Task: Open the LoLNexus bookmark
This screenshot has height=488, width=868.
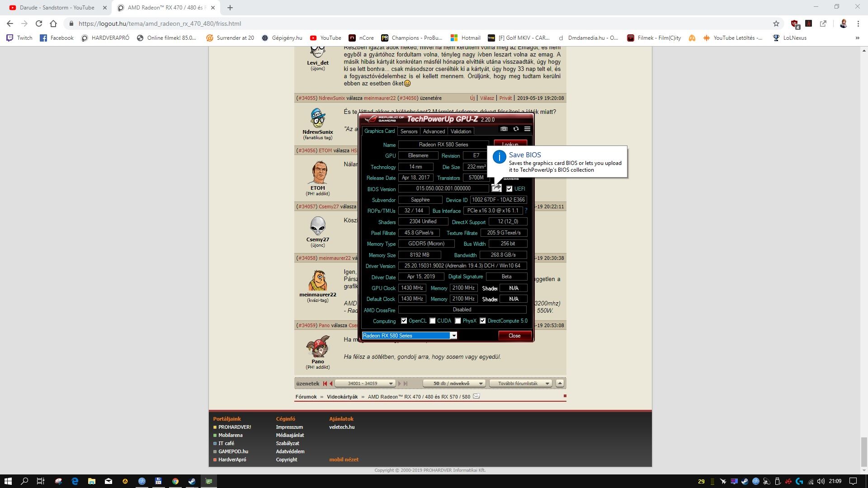Action: 789,38
